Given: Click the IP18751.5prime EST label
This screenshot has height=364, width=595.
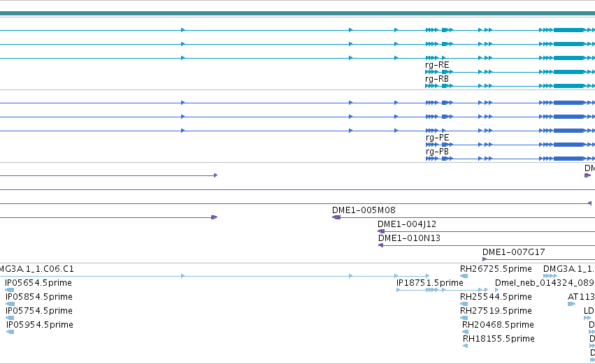Looking at the screenshot, I should (x=429, y=283).
